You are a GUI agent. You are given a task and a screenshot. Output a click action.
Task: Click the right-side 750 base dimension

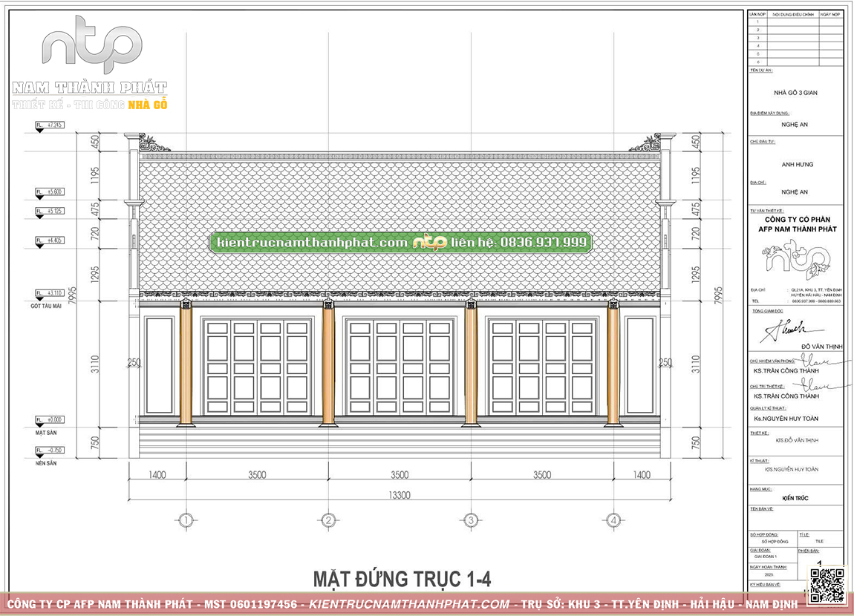[695, 442]
